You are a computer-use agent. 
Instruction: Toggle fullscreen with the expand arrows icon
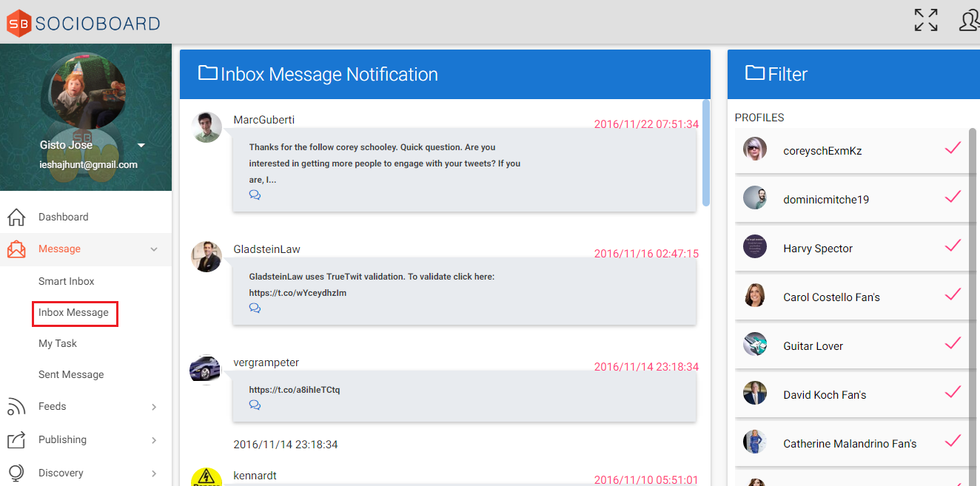[x=926, y=20]
